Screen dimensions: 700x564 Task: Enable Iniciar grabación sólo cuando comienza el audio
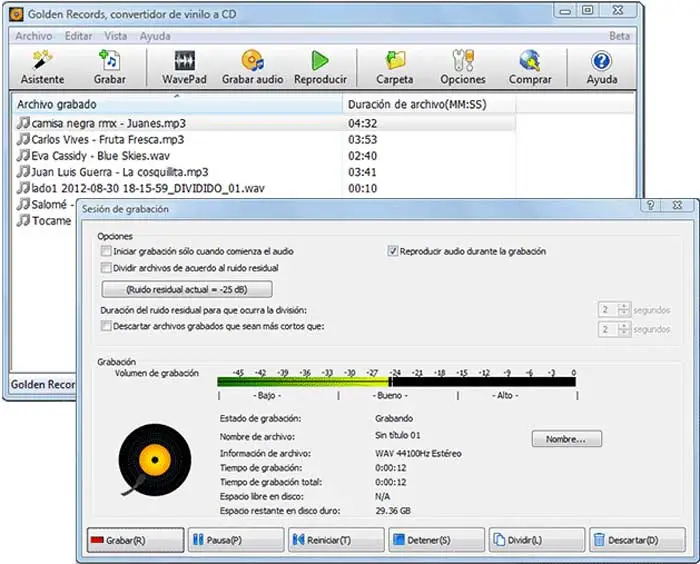(106, 251)
